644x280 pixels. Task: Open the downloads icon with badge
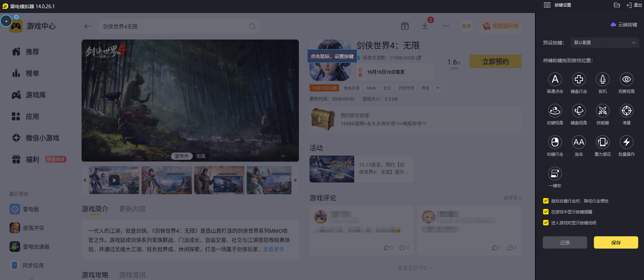(x=425, y=26)
